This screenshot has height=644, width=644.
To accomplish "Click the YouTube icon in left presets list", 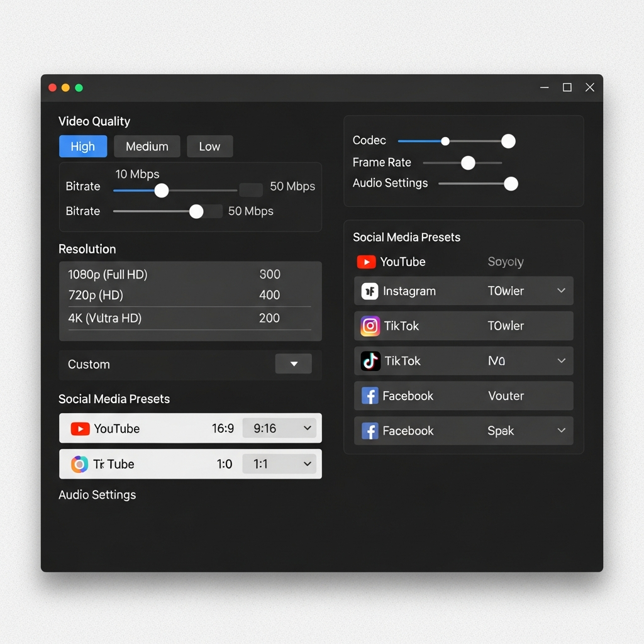I will point(80,428).
